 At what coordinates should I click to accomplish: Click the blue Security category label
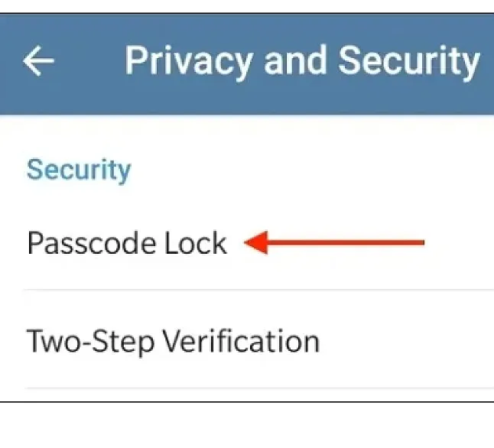(79, 170)
